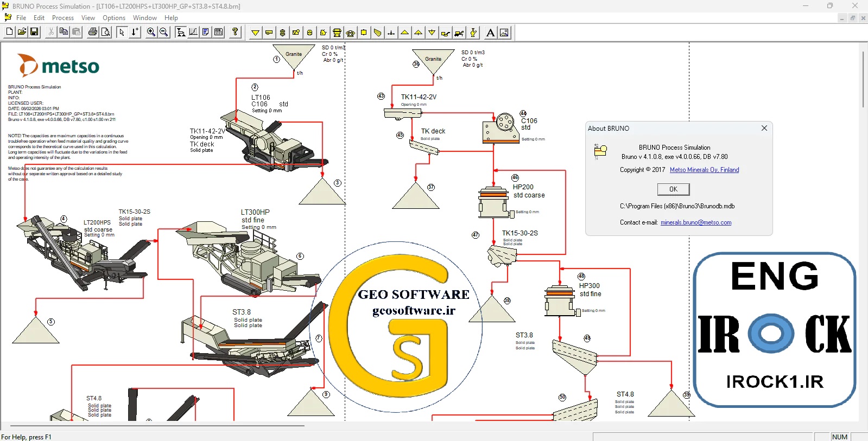The width and height of the screenshot is (868, 441).
Task: Click the 'ST4.8' label at bottom left
Action: click(x=94, y=398)
